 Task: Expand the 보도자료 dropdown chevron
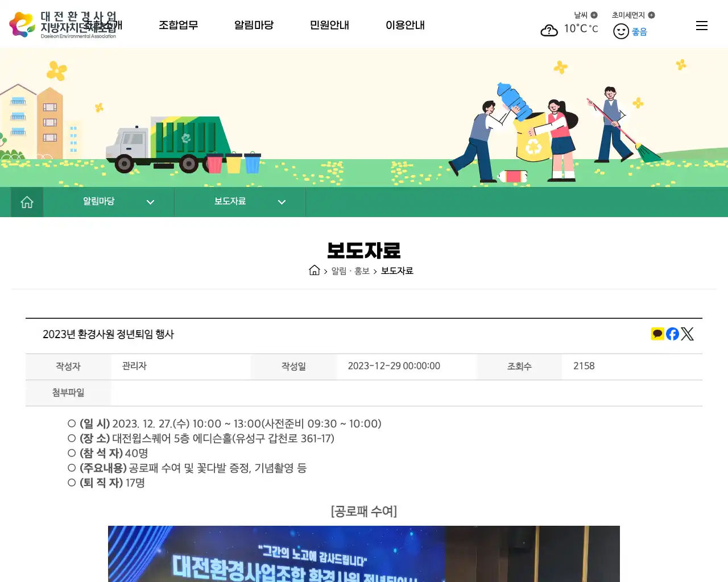[x=282, y=202]
